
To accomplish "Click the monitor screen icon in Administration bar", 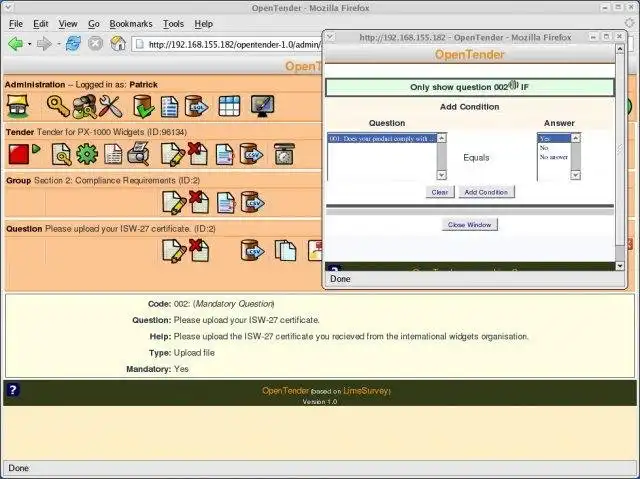I will 262,106.
